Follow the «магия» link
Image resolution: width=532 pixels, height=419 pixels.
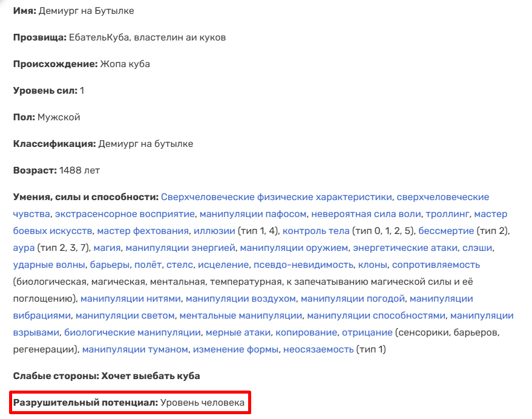tap(109, 248)
